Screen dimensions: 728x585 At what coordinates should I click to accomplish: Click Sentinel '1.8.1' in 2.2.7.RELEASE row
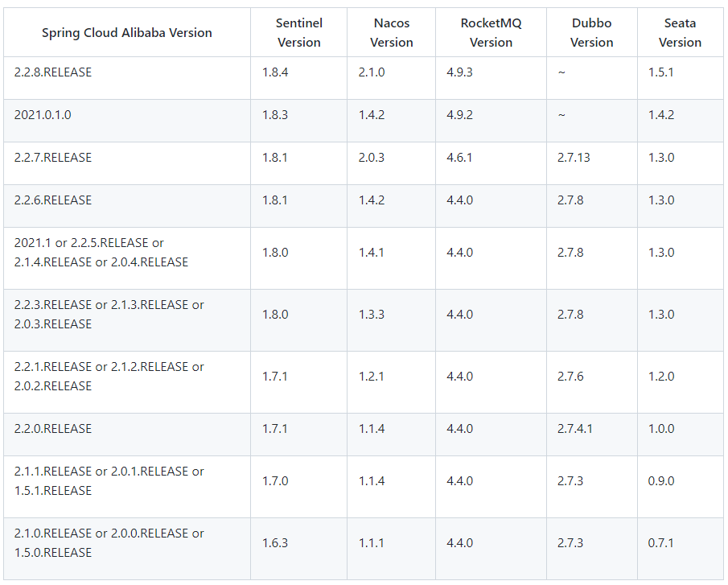[x=275, y=158]
